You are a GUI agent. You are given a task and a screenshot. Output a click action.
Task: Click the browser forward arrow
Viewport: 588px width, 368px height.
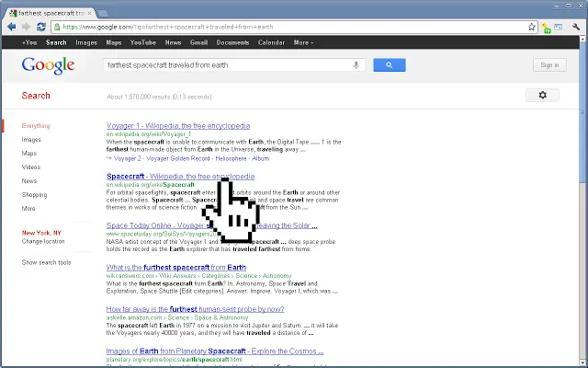pos(27,27)
